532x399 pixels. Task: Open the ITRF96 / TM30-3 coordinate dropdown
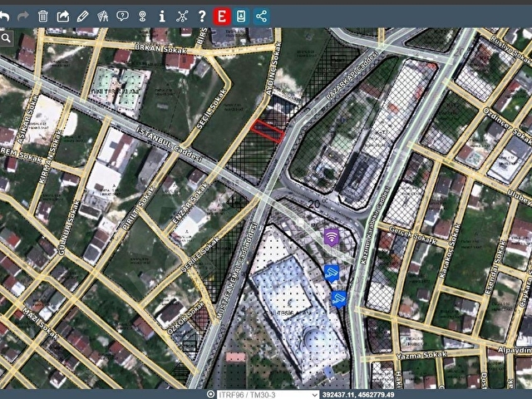click(x=268, y=395)
